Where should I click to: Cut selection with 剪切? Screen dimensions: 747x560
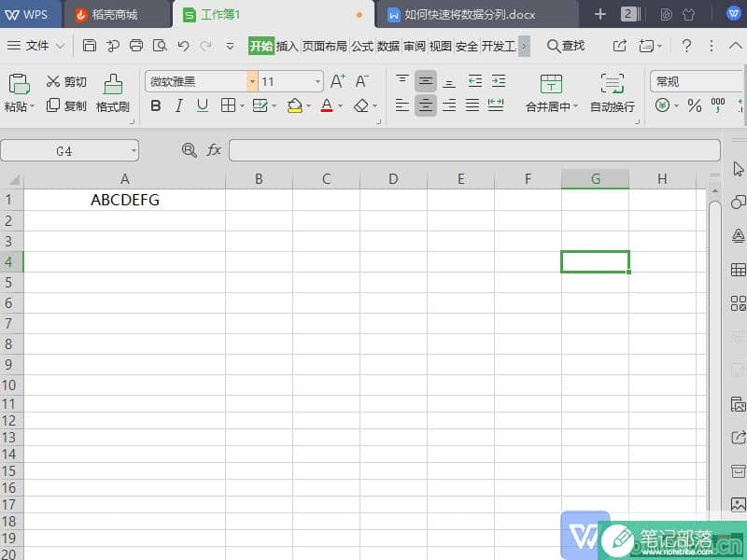[66, 82]
